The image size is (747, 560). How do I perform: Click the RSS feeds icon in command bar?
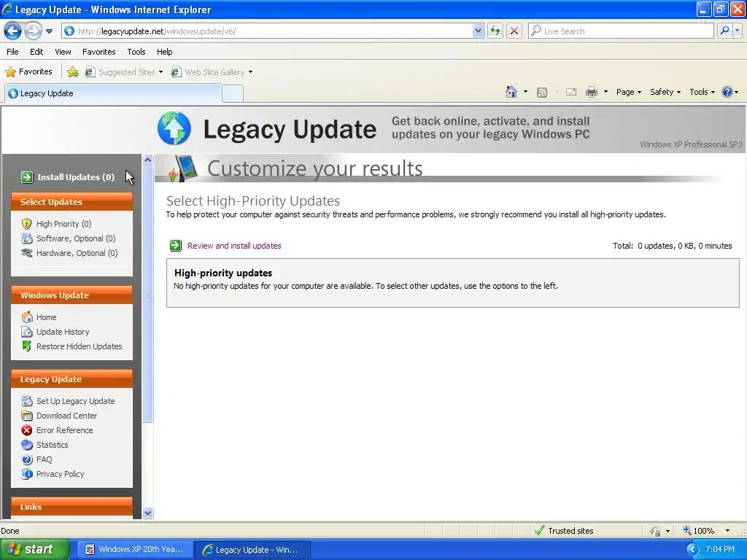coord(542,93)
